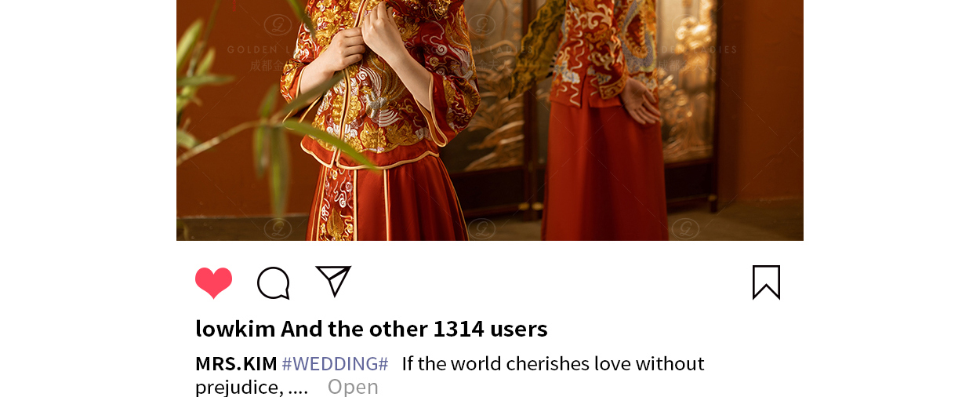
Task: Open MRS.KIM's profile from the caption
Action: [236, 364]
